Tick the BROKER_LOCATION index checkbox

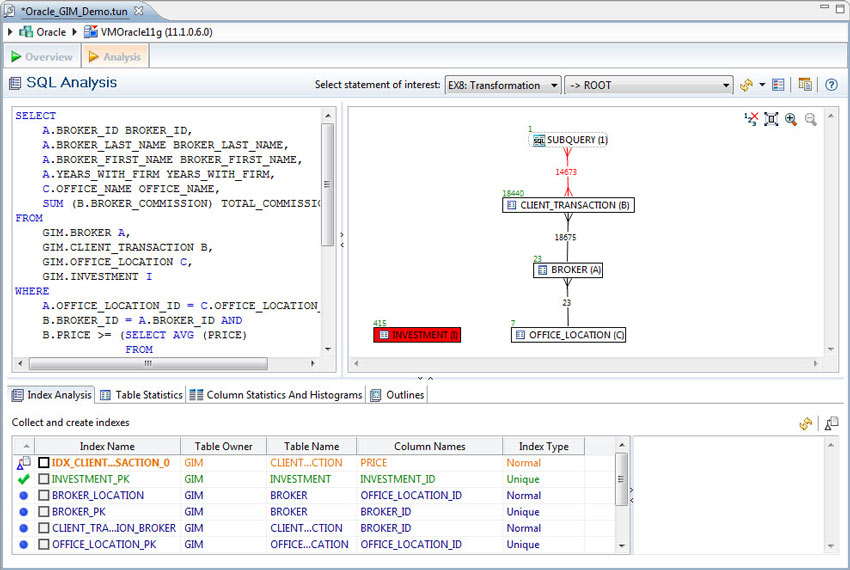[43, 495]
